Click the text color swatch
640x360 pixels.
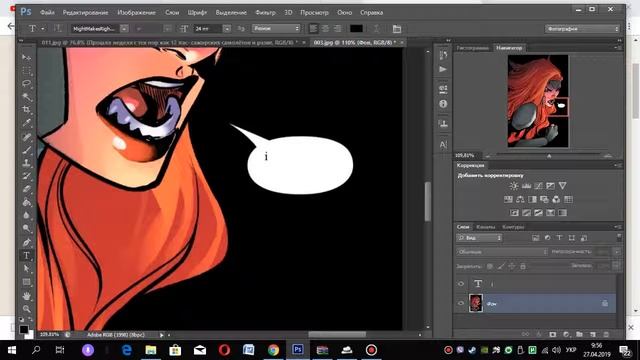[x=356, y=29]
